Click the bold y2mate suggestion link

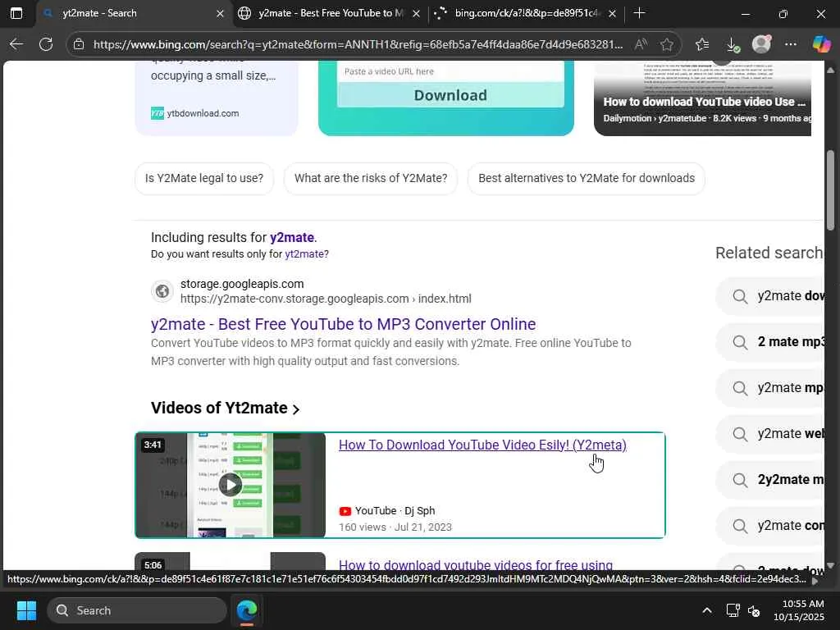[292, 237]
